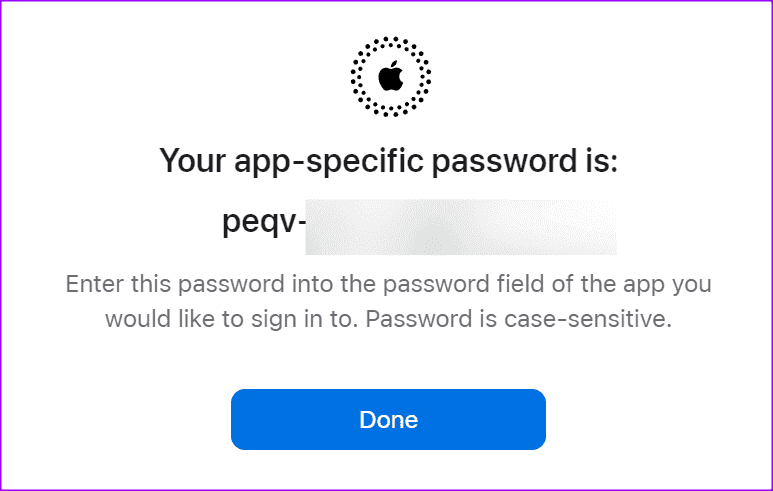Screen dimensions: 773x491
Task: Click the word 'password' in the heading
Action: point(505,162)
